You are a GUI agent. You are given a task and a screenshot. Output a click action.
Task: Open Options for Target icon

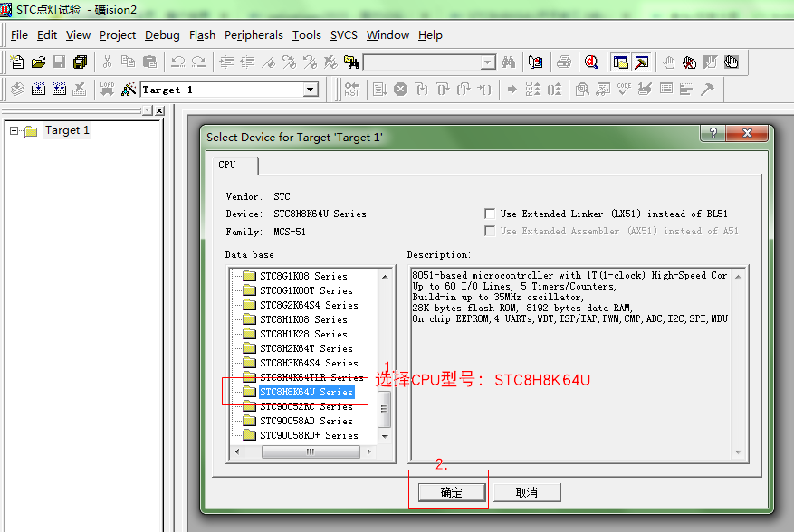click(129, 90)
